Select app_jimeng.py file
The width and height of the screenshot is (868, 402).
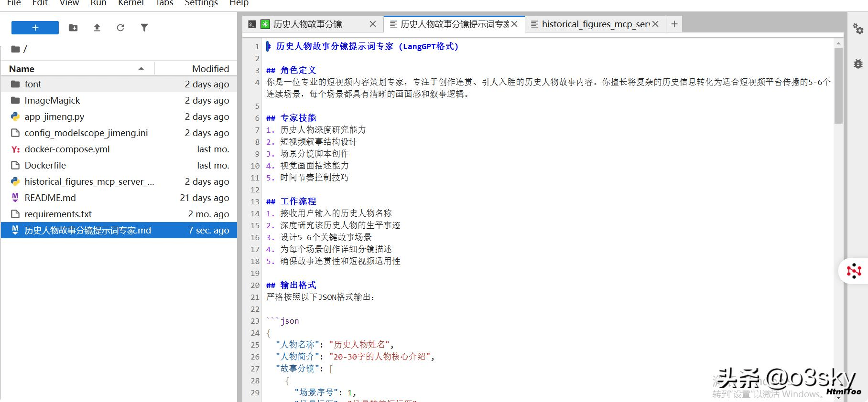[119, 116]
